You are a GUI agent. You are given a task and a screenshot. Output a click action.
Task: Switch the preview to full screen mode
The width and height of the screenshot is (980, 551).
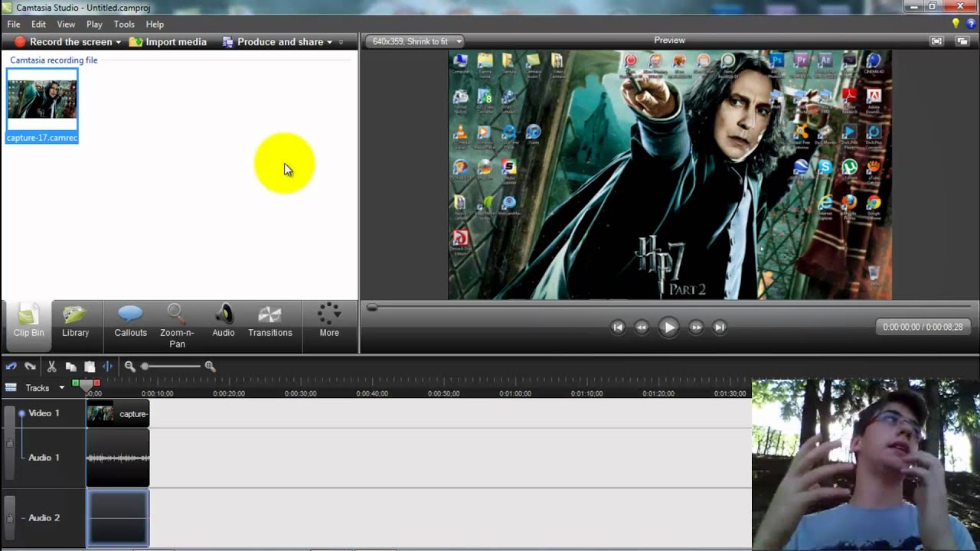(x=936, y=41)
